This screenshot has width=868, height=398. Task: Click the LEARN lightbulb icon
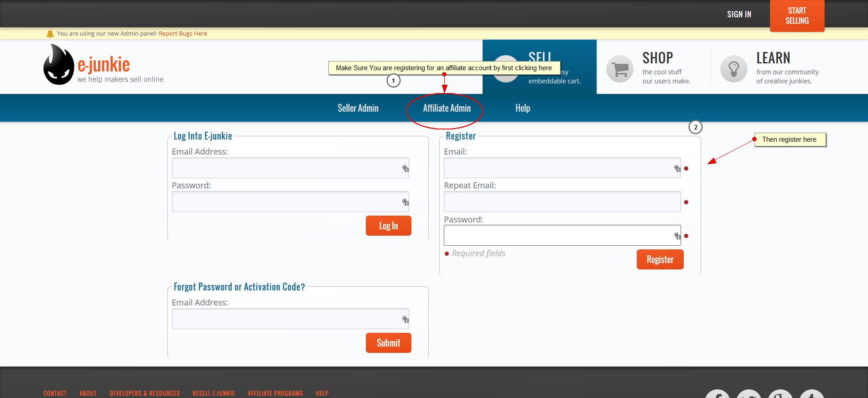click(734, 69)
